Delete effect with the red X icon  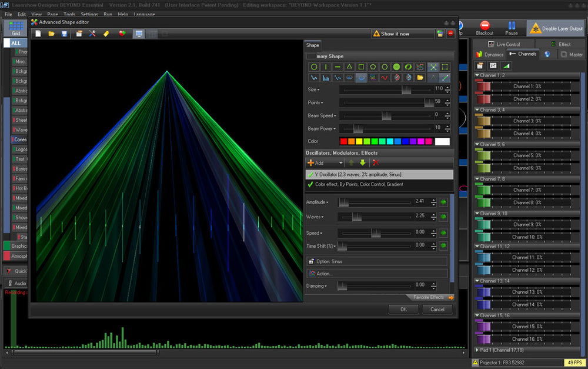376,162
